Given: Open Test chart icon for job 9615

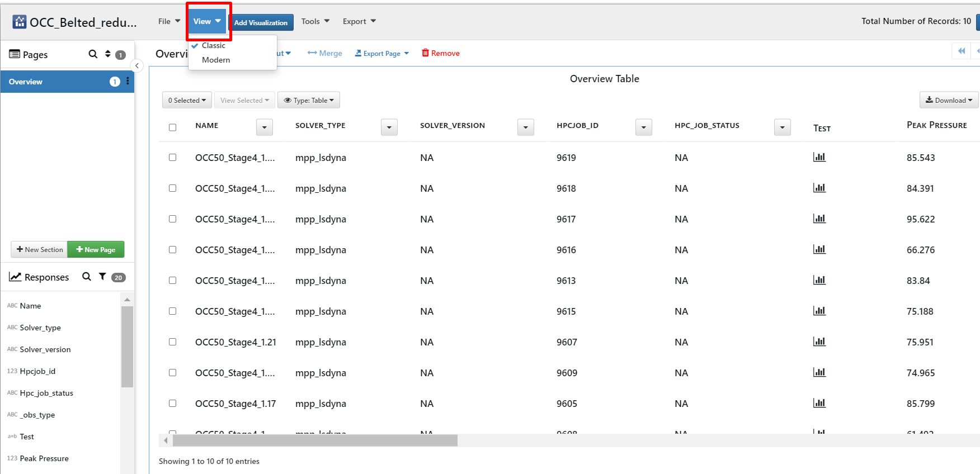Looking at the screenshot, I should tap(819, 311).
